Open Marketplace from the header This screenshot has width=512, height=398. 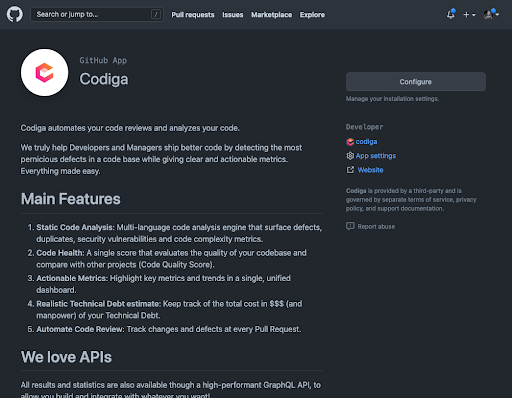click(271, 15)
